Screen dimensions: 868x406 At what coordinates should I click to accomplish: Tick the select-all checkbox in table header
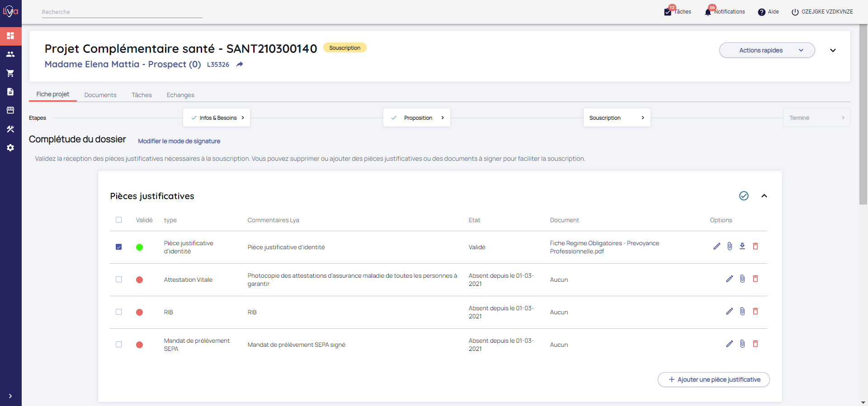point(118,220)
